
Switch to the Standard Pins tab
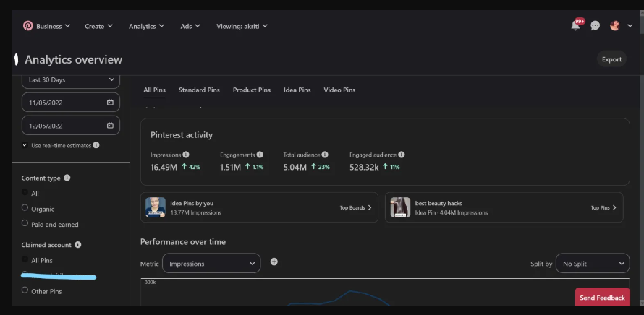coord(199,90)
